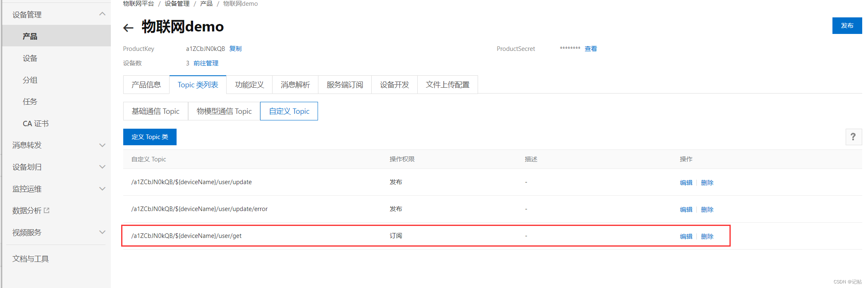Expand the 设备划归 sidebar section
The height and width of the screenshot is (288, 868).
[x=103, y=167]
